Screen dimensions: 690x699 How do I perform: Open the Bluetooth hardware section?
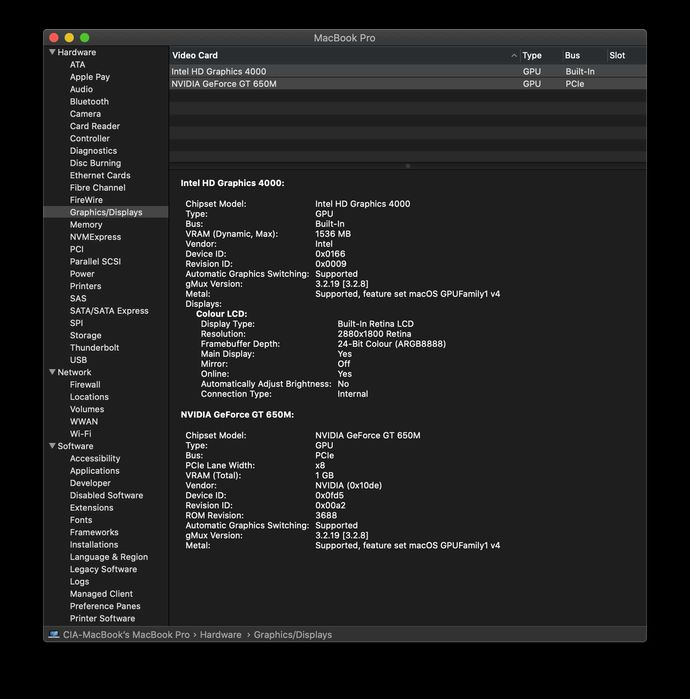coord(89,102)
